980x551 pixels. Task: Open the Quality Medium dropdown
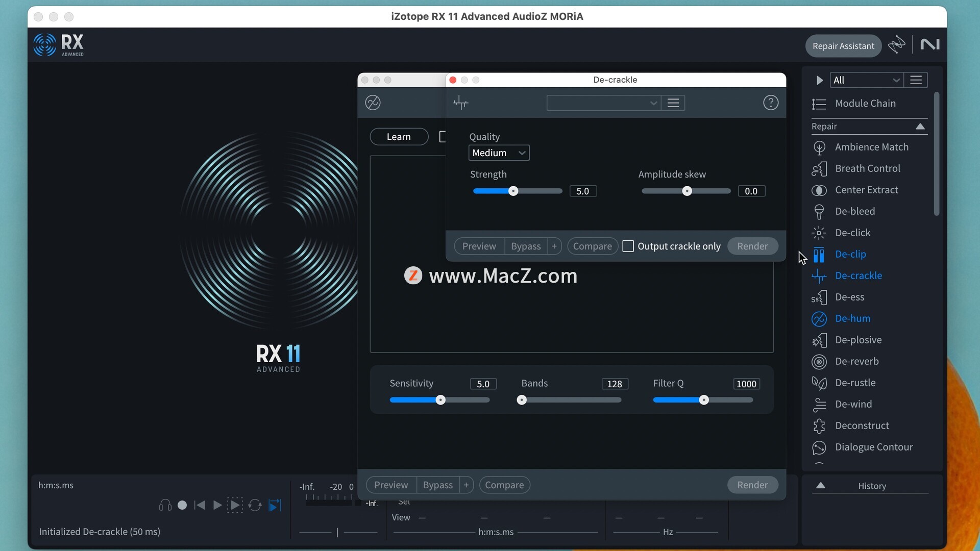499,153
